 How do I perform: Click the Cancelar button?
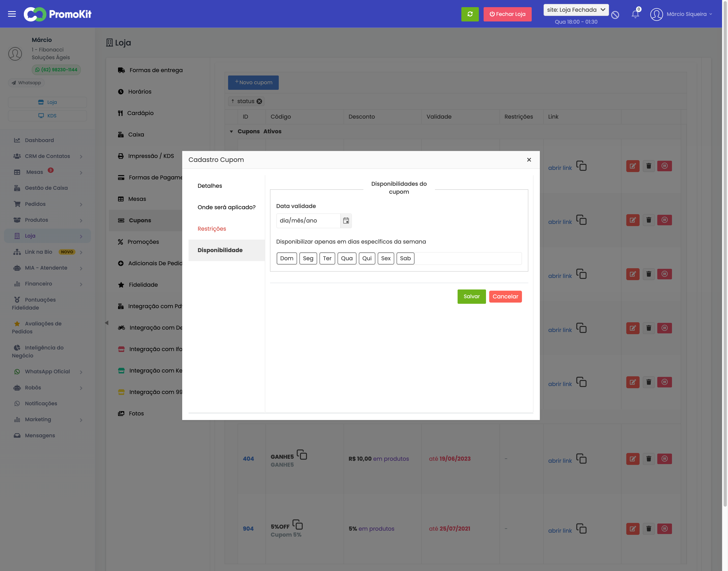coord(505,297)
